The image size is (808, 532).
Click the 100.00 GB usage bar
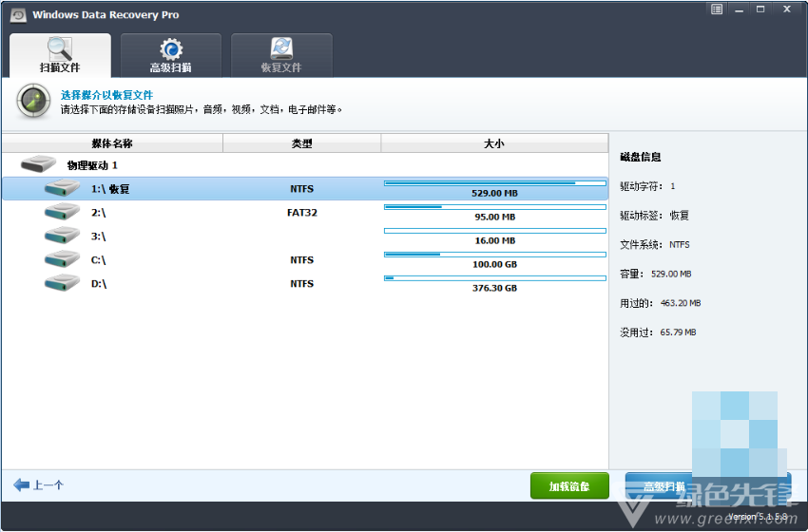[494, 255]
